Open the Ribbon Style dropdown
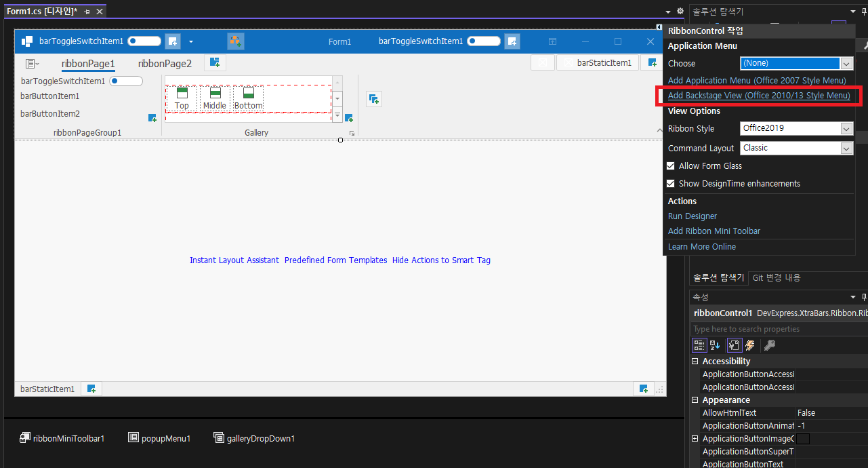Screen dimensions: 868x468 pyautogui.click(x=846, y=128)
